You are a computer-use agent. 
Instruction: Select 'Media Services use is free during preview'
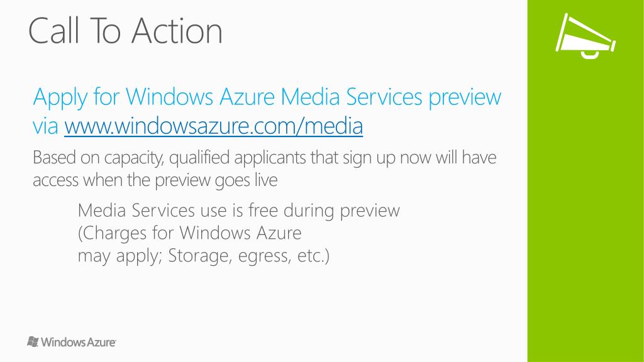point(238,211)
